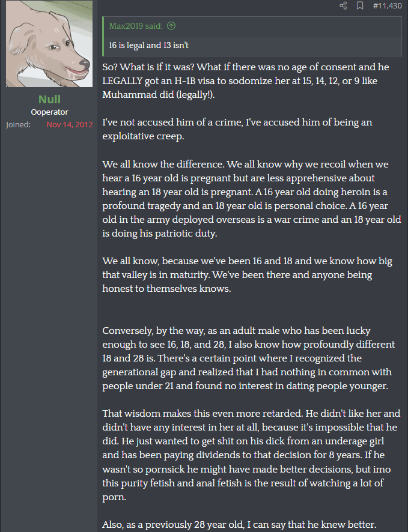Image resolution: width=408 pixels, height=532 pixels.
Task: Expand the quoted text '16 is legal and 13 isn't'
Action: (x=148, y=45)
